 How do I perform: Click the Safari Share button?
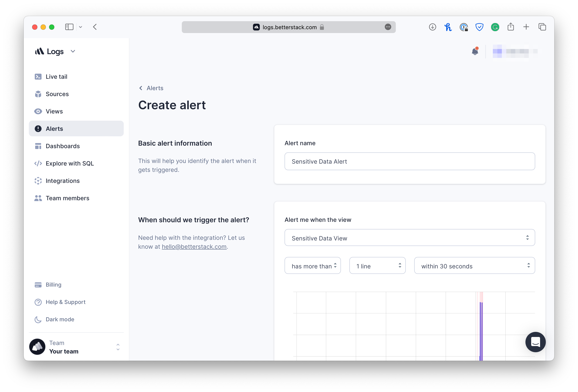tap(511, 27)
